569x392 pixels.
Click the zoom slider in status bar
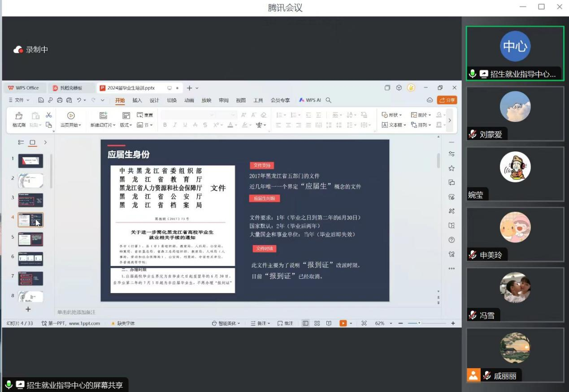419,323
